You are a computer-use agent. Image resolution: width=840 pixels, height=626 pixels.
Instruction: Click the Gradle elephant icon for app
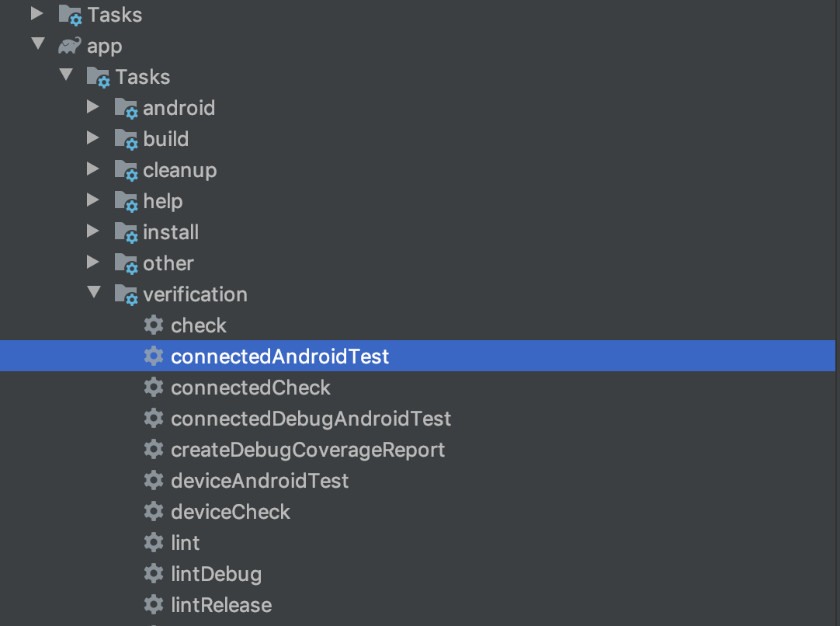pyautogui.click(x=70, y=46)
